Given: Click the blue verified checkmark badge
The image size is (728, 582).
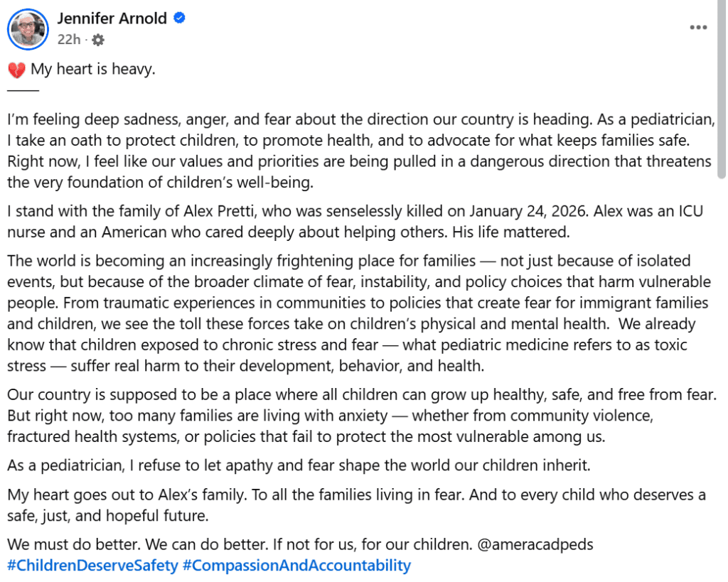Looking at the screenshot, I should [178, 19].
